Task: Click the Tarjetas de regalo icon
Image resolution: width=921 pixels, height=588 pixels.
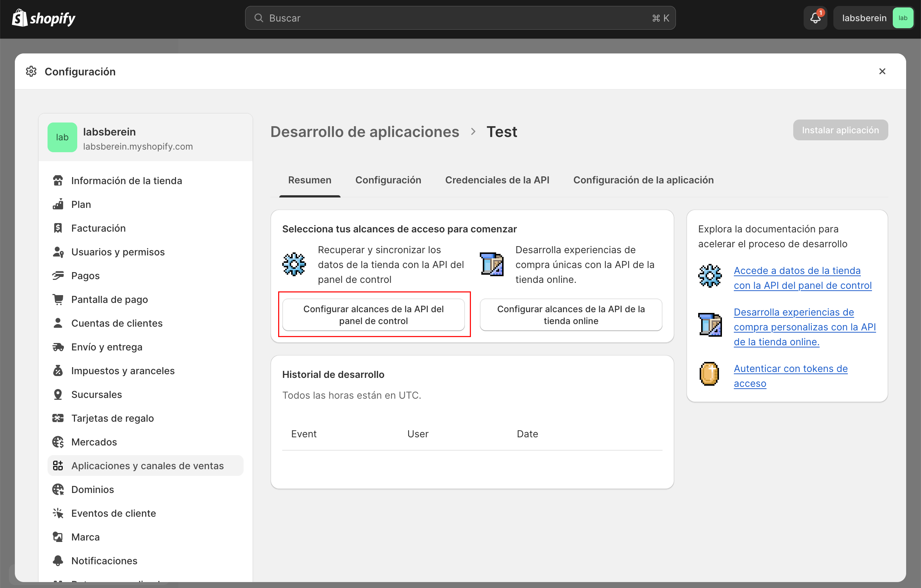Action: click(58, 418)
